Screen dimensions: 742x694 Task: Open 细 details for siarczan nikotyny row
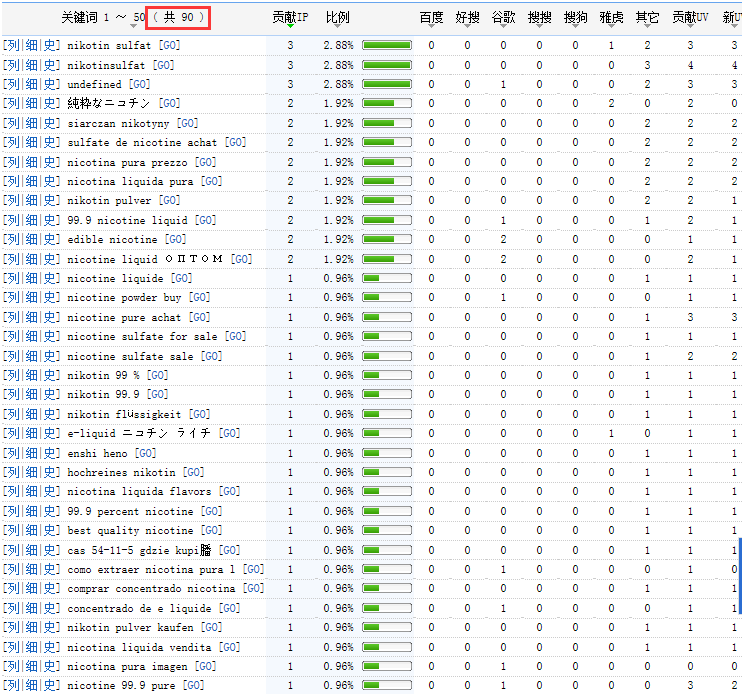click(x=32, y=123)
